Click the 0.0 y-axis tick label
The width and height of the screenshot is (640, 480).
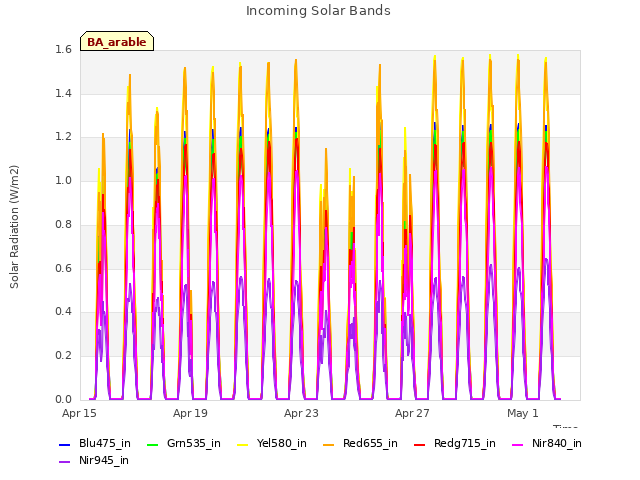pyautogui.click(x=63, y=399)
